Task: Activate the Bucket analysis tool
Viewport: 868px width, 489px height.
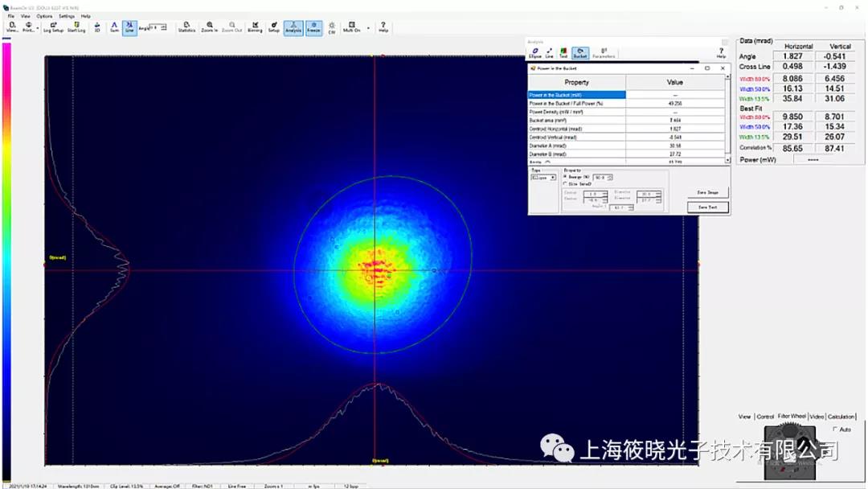Action: [579, 53]
